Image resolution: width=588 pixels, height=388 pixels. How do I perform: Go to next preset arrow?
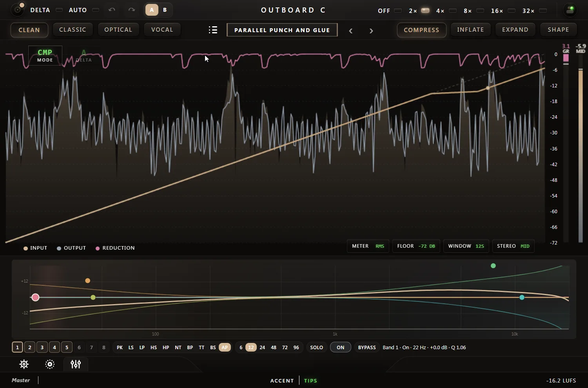pyautogui.click(x=371, y=31)
